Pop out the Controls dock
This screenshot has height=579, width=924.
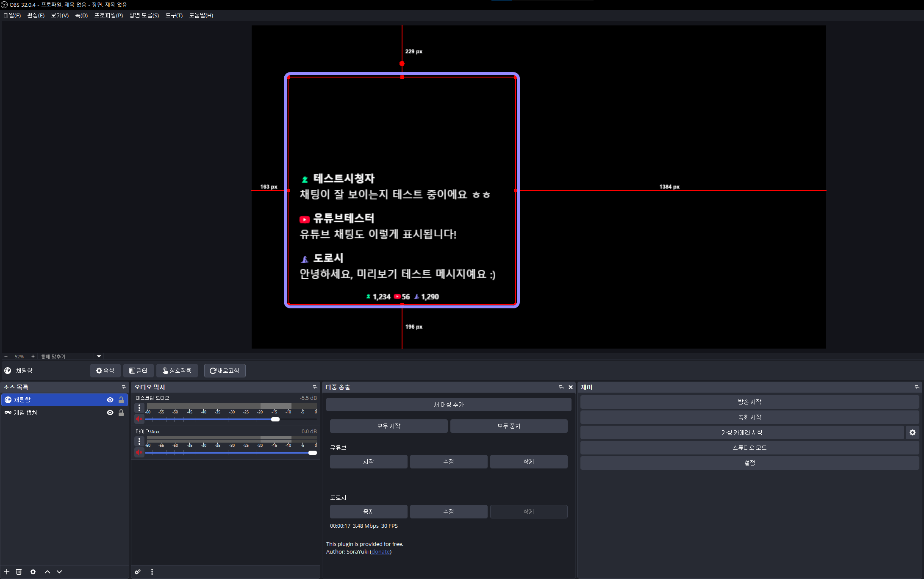917,387
